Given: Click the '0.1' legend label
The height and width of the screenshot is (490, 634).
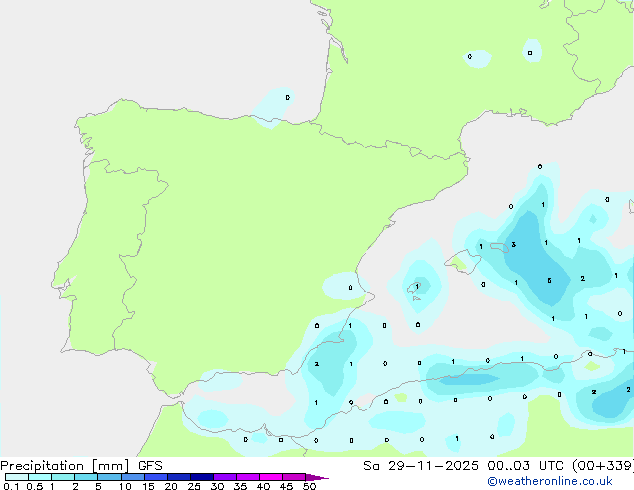Looking at the screenshot, I should pyautogui.click(x=11, y=486).
